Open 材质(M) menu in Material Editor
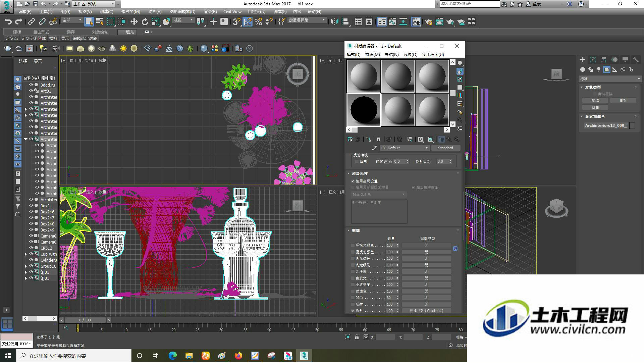Viewport: 644px width, 363px height. tap(372, 54)
